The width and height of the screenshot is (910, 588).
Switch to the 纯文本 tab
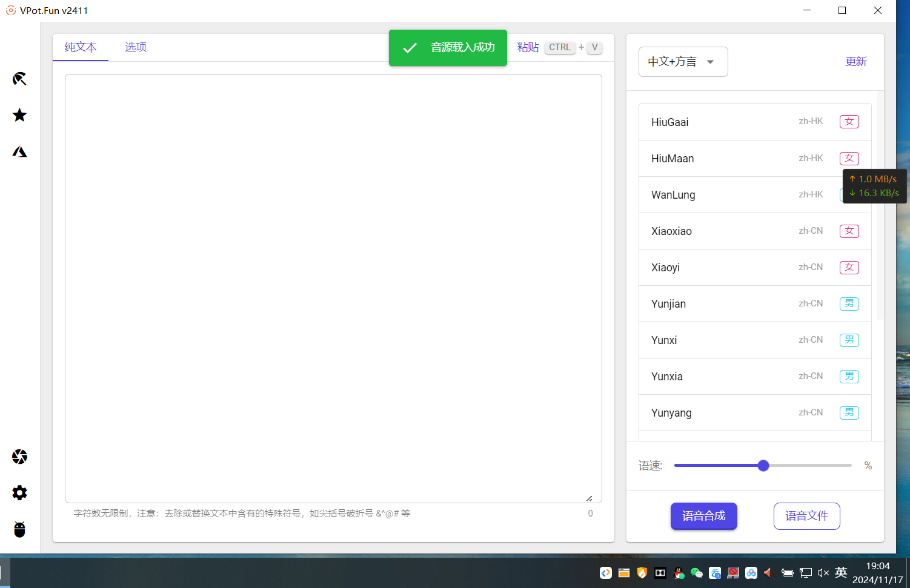81,47
